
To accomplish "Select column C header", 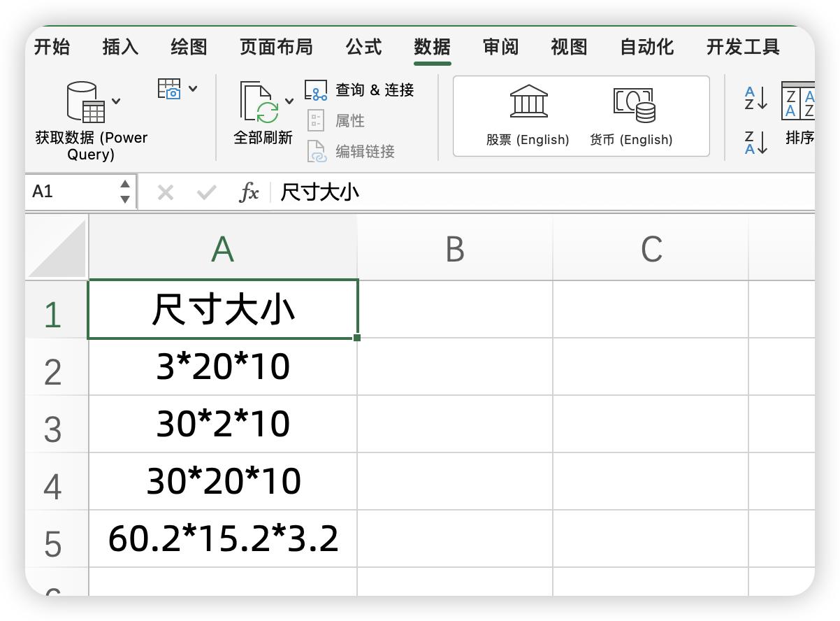I will (x=651, y=248).
